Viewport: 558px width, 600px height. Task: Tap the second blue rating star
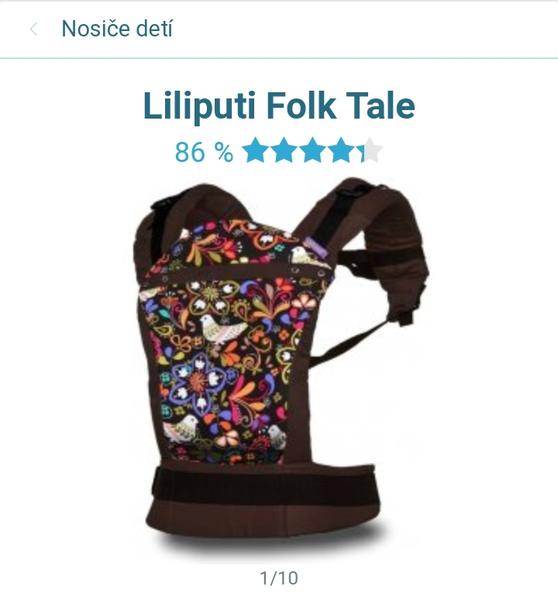point(285,150)
